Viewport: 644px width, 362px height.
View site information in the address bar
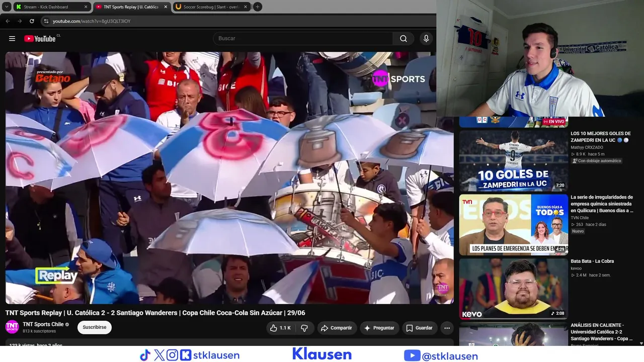coord(46,21)
